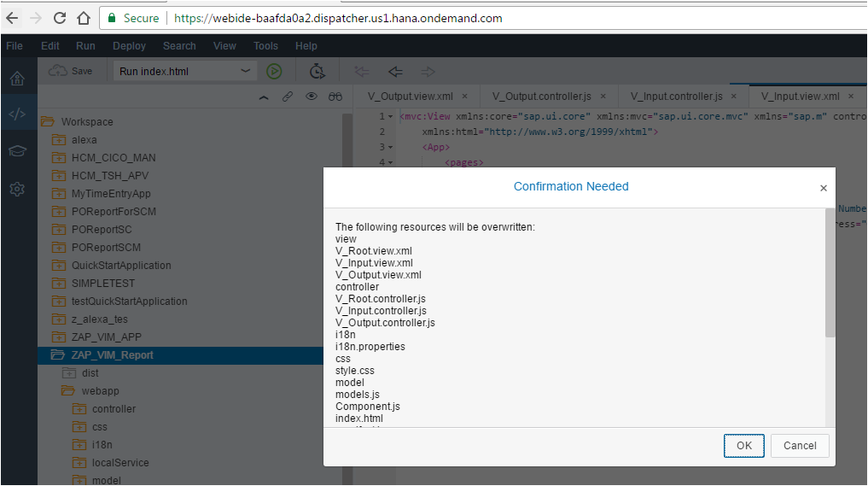The width and height of the screenshot is (868, 486).
Task: Switch to V_Output.controller.js tab
Action: coord(541,97)
